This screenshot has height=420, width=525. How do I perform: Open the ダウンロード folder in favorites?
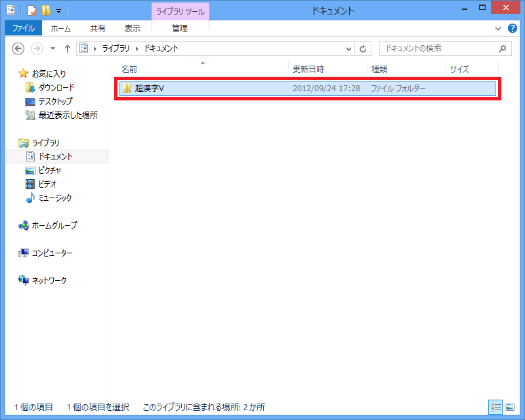[56, 87]
